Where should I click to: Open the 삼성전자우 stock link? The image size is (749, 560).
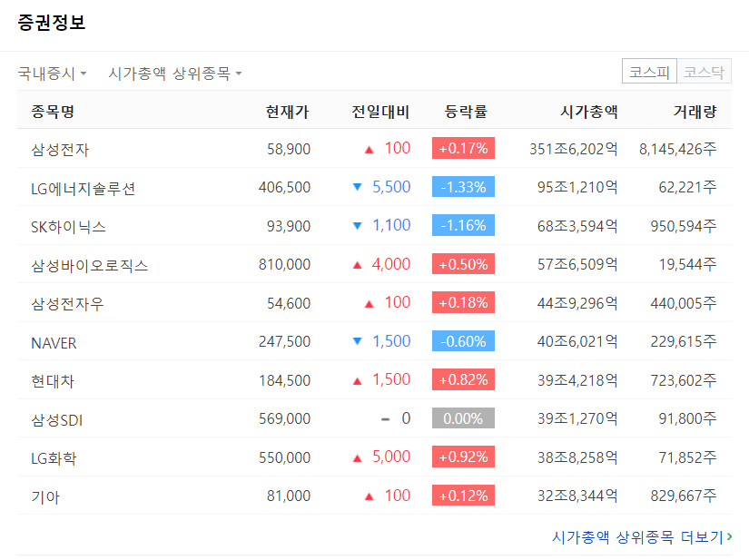[x=67, y=304]
